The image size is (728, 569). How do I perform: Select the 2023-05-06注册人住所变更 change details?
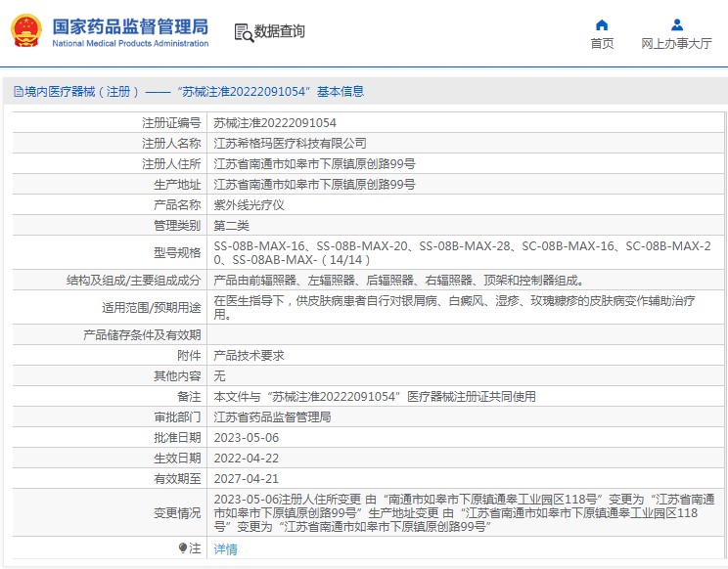tap(464, 513)
